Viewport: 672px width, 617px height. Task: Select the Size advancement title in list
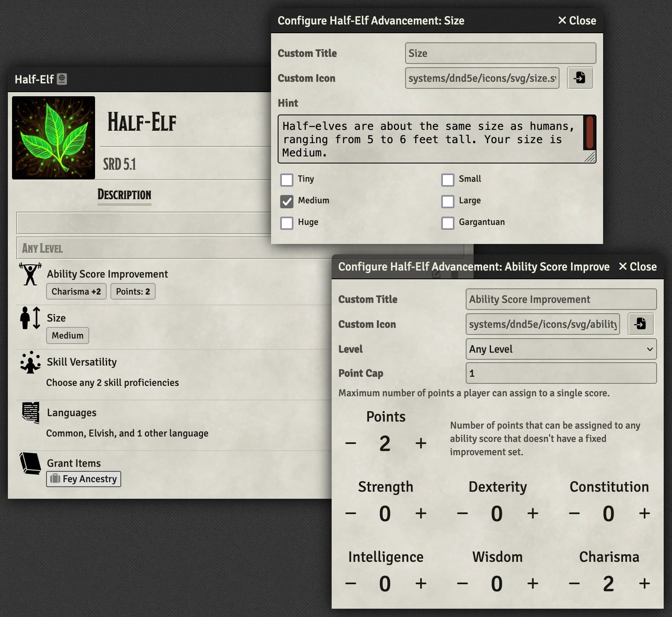point(56,318)
